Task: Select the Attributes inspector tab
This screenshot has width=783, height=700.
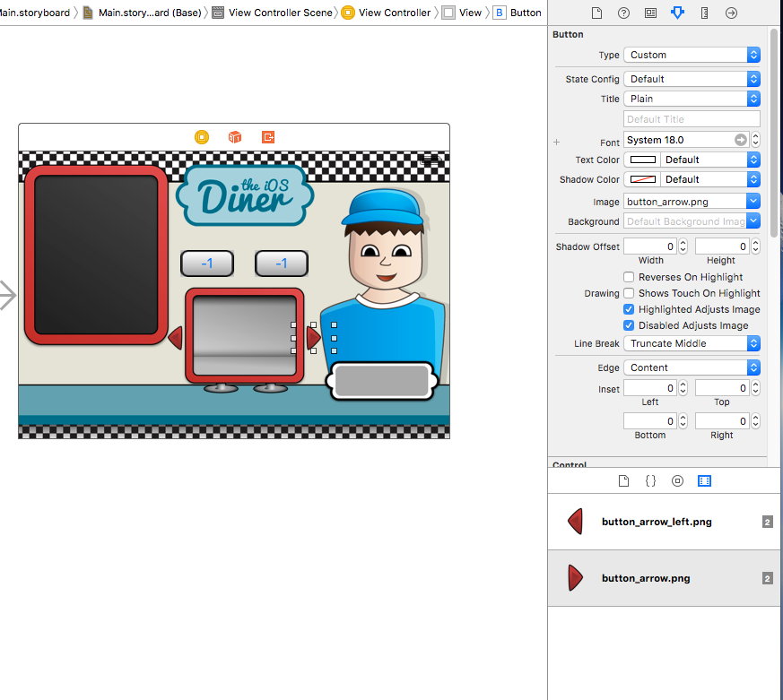Action: 677,13
